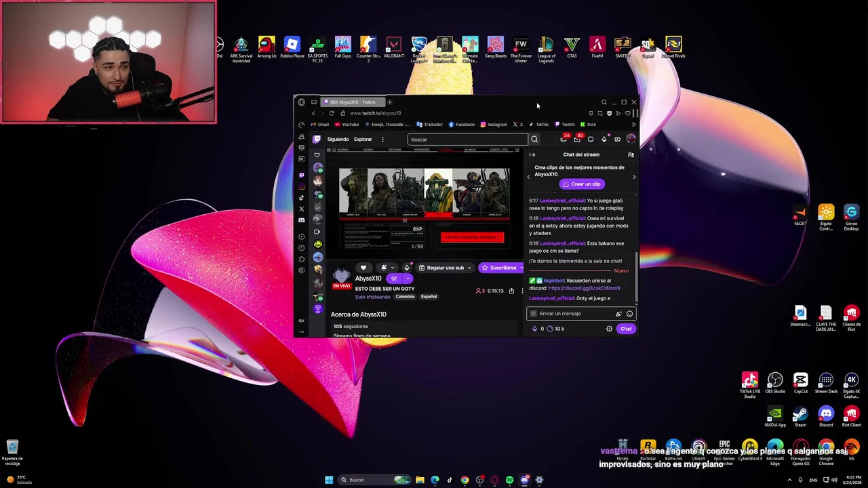This screenshot has width=868, height=488.
Task: Open Spotify from the taskbar
Action: tap(509, 480)
